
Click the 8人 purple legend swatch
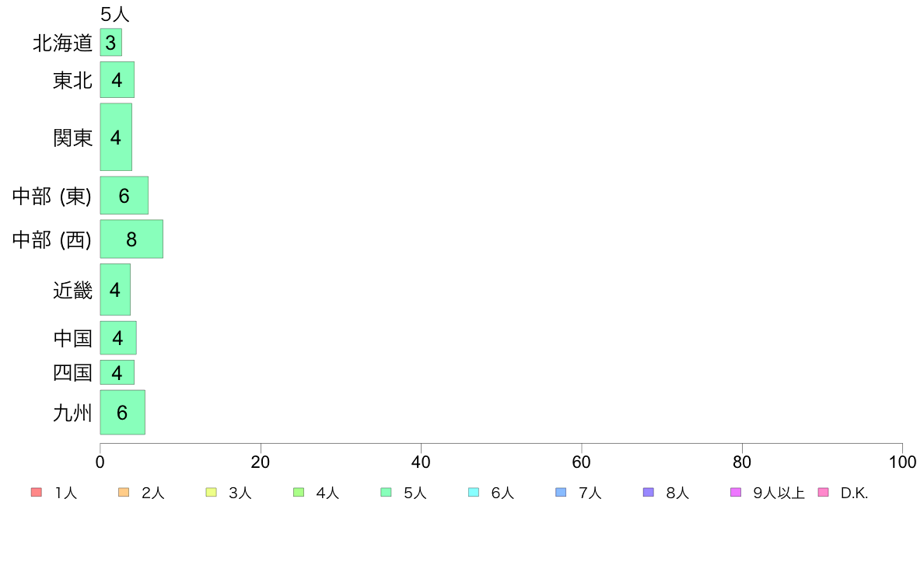point(648,493)
